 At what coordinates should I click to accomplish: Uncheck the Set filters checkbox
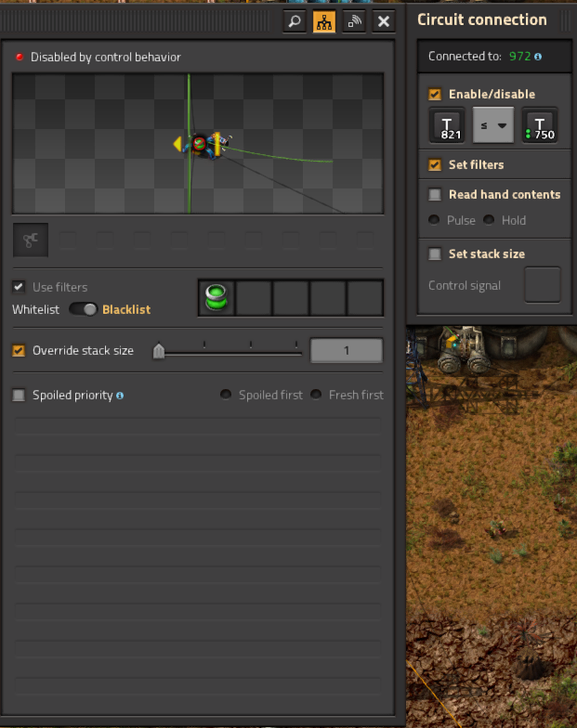pyautogui.click(x=435, y=165)
